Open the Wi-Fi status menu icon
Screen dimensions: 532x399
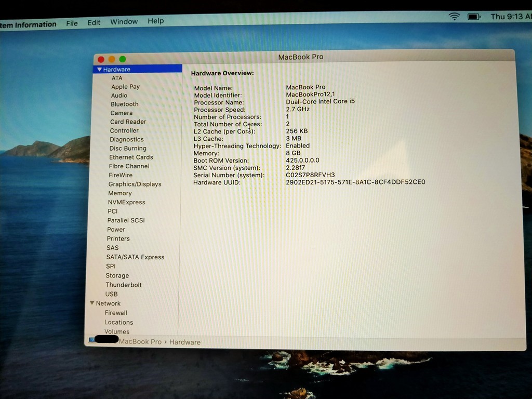coord(454,16)
